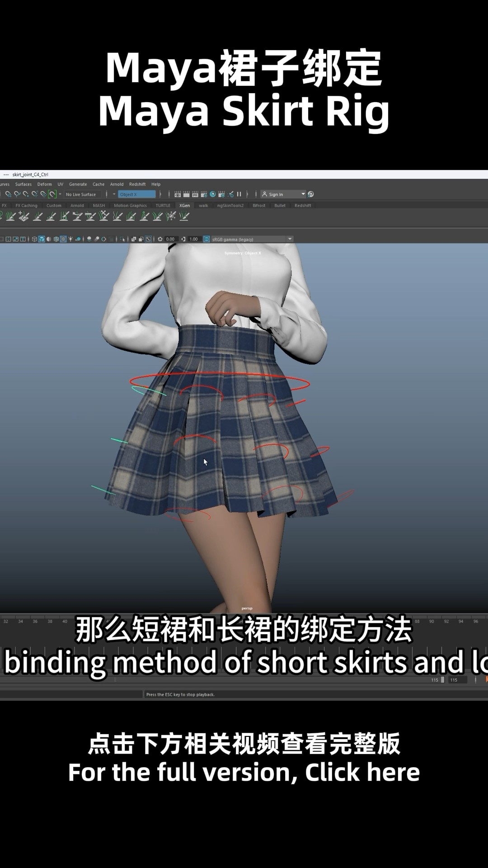Screen dimensions: 488x868
Task: Toggle Isolate Select in panel toolbar
Action: tap(122, 239)
